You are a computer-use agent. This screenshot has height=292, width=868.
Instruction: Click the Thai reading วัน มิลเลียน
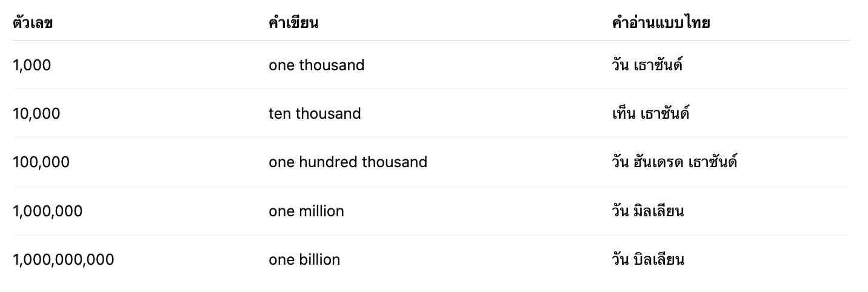(648, 210)
